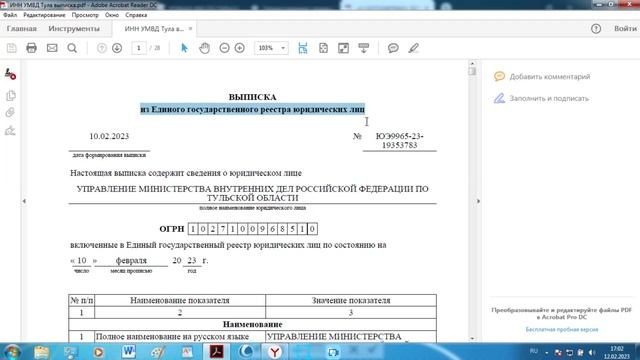Screen dimensions: 640x360
Task: Click the ВЫПИСКА heading
Action: (x=252, y=97)
